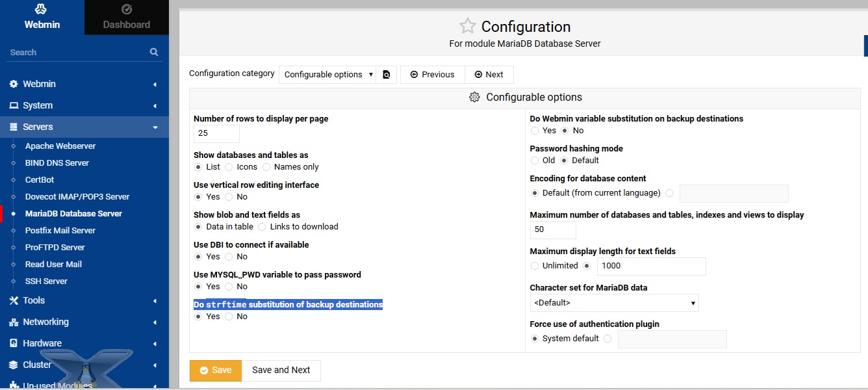This screenshot has width=868, height=390.
Task: Select Unlimited maximum display length
Action: pos(535,266)
